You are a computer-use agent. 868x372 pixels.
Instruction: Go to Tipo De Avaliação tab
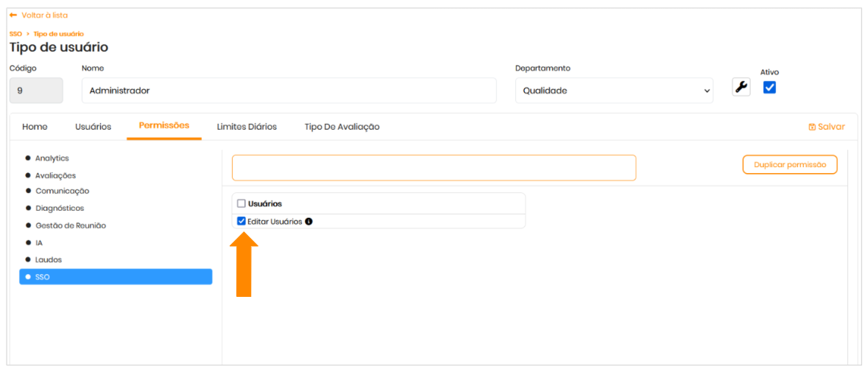342,127
